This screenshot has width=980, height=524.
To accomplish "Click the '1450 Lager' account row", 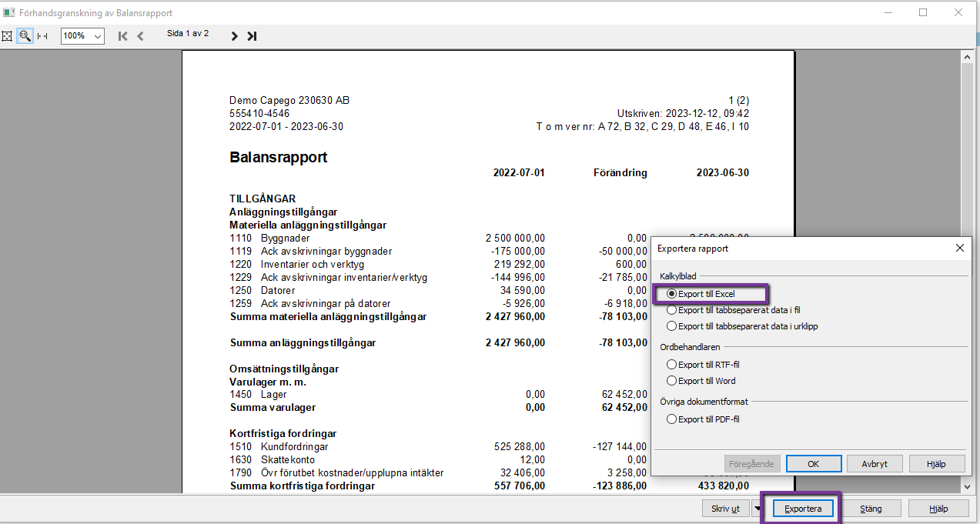I will [x=258, y=395].
